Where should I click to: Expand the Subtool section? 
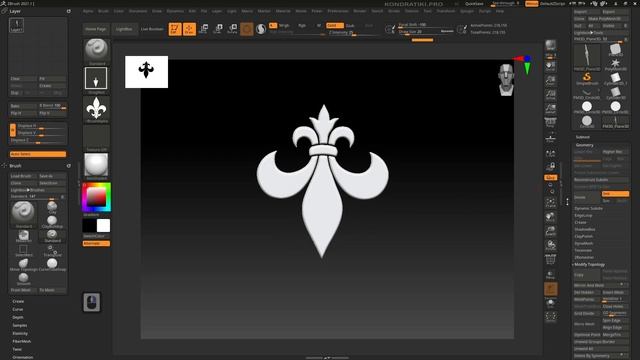(x=583, y=137)
